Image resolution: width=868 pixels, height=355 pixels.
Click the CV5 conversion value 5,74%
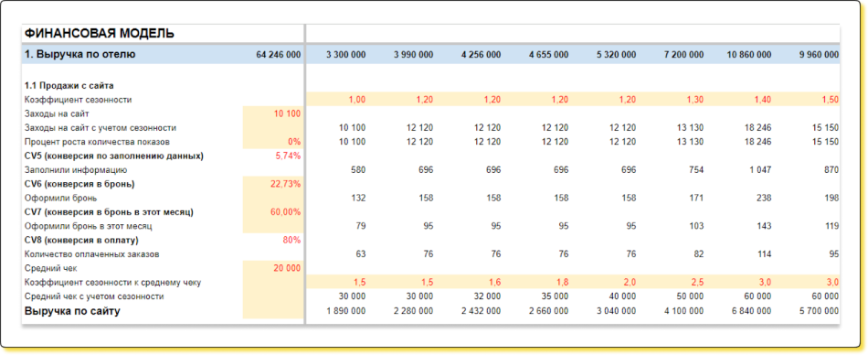coord(288,156)
